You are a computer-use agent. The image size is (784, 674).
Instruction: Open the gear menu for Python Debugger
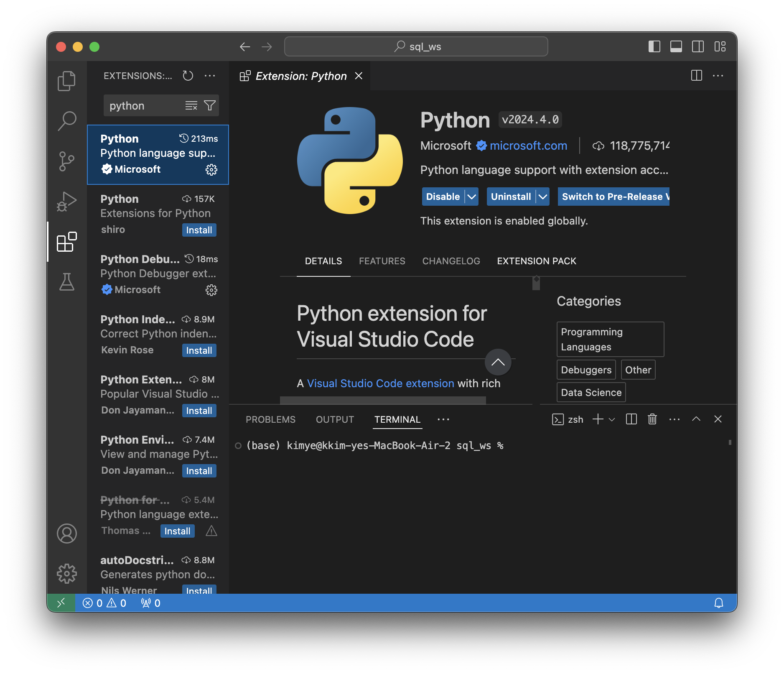pyautogui.click(x=211, y=290)
